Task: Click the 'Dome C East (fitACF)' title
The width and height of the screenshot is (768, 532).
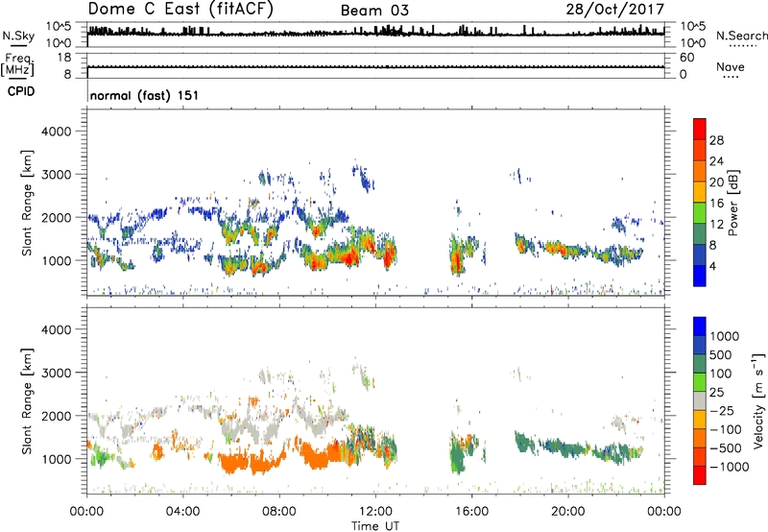Action: (x=180, y=9)
